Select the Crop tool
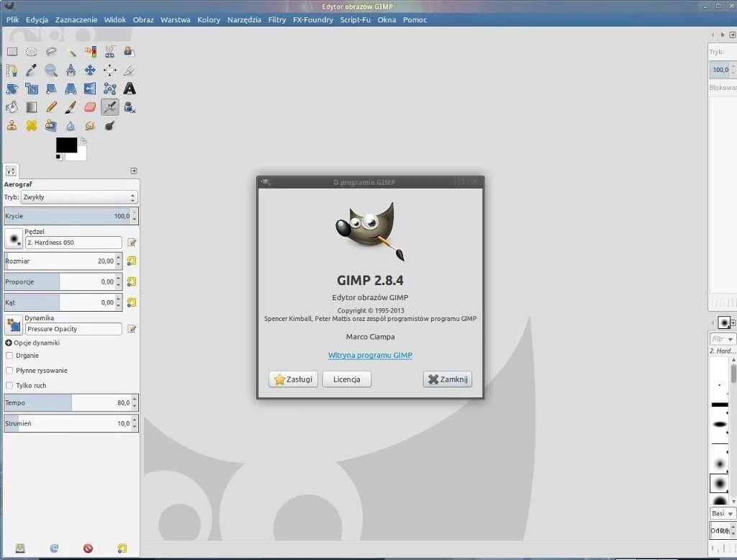Viewport: 737px width, 560px height. 130,71
